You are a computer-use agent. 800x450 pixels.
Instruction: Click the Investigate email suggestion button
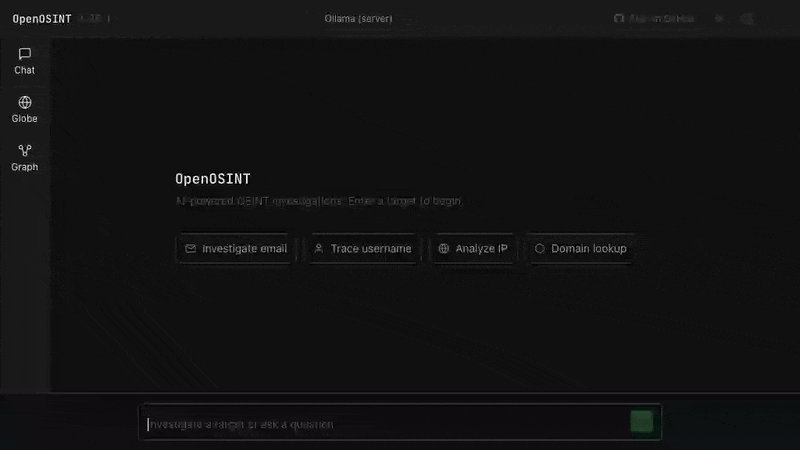236,248
